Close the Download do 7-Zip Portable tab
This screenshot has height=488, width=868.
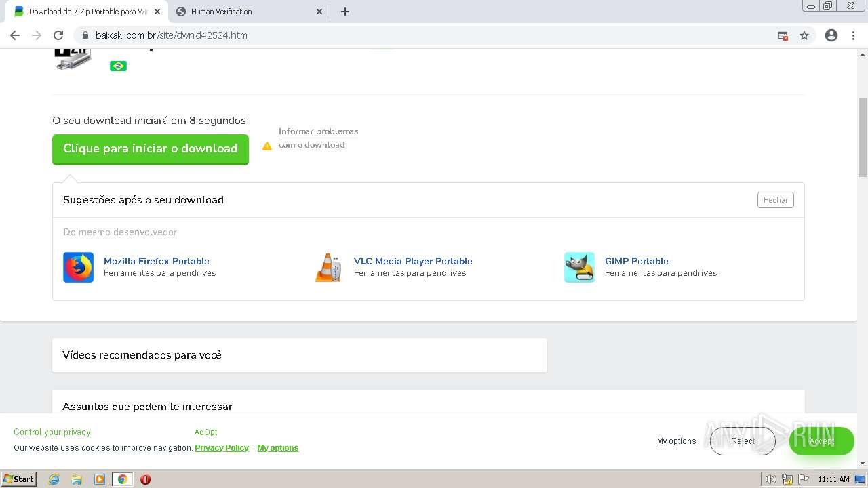(x=157, y=12)
